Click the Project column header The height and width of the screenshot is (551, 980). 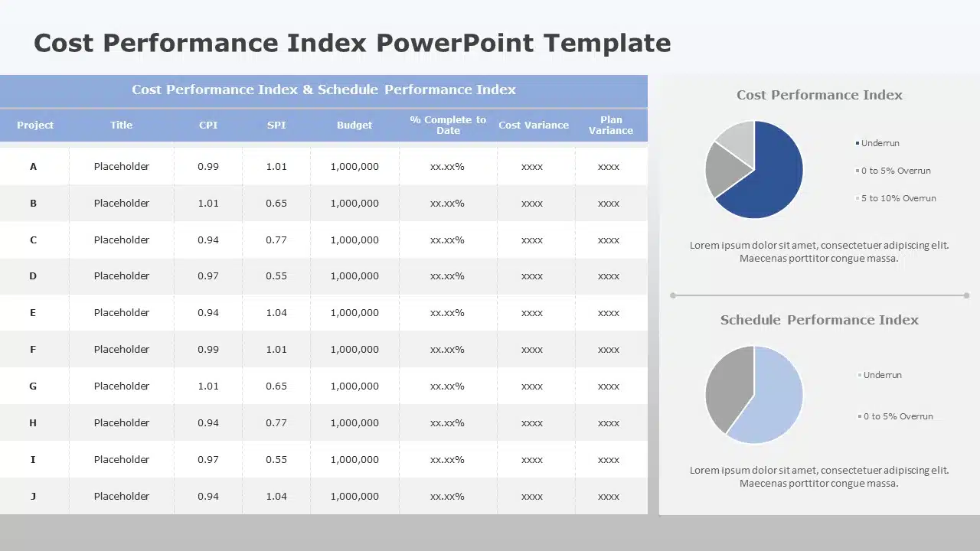click(x=35, y=125)
